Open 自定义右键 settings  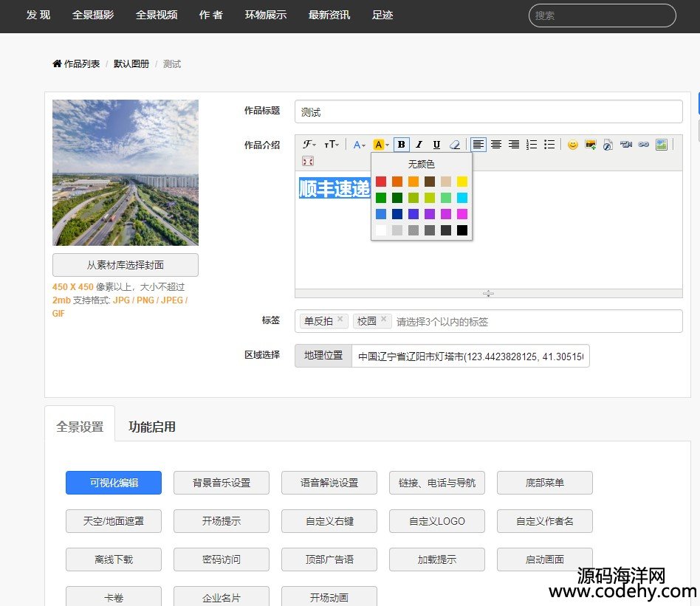pos(329,521)
